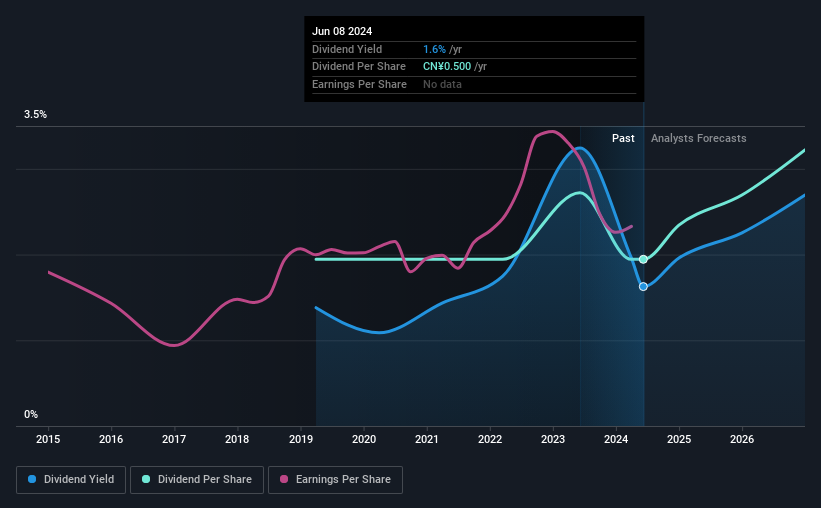Select the teal dividend per share data point marker

tap(644, 259)
